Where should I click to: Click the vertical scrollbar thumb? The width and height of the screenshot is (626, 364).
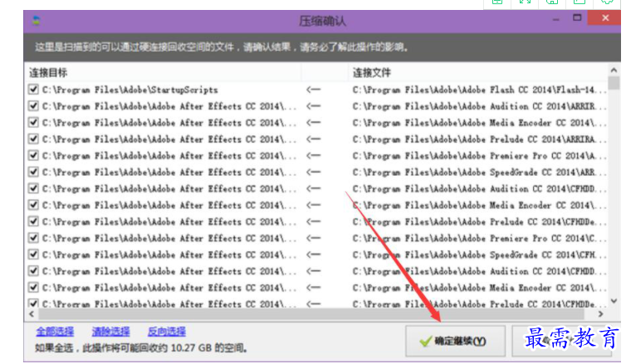(x=614, y=83)
